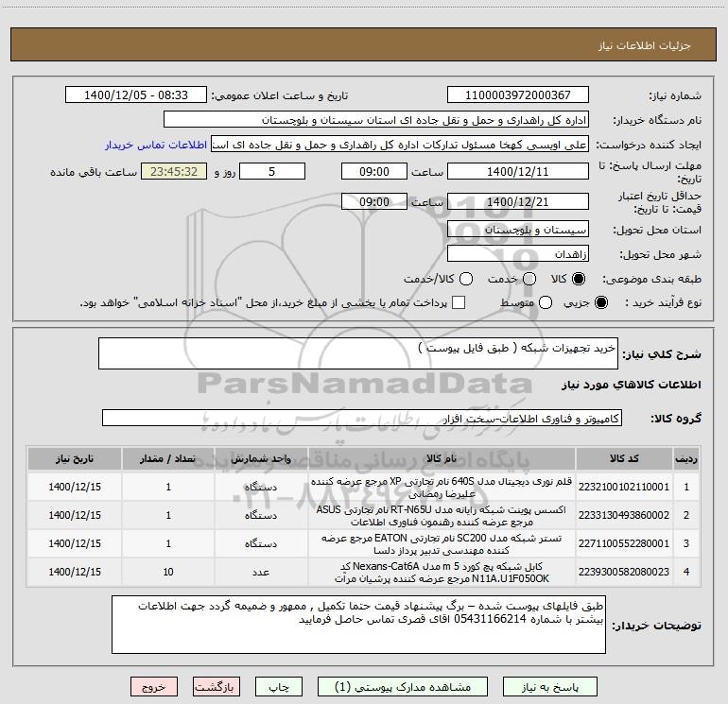Click the ASUS RT-N65U access point item
Viewport: 728px width, 704px height.
(442, 515)
